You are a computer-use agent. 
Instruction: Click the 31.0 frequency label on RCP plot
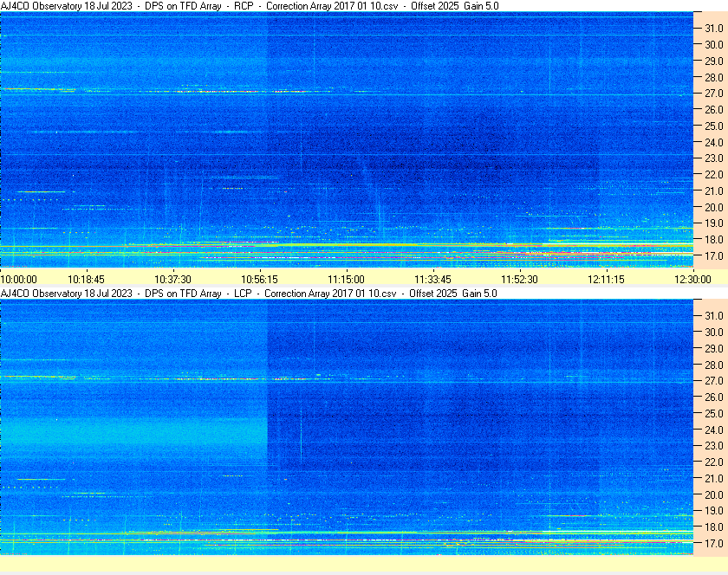pyautogui.click(x=714, y=29)
